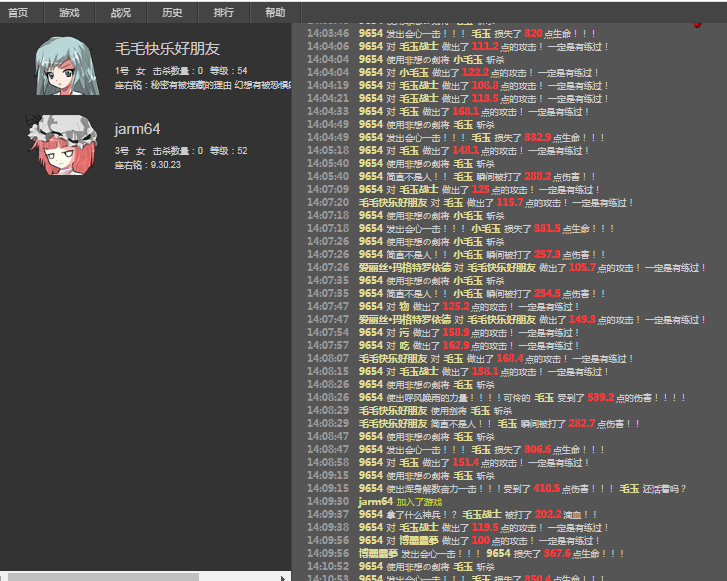The image size is (727, 581).
Task: Click the 14:09:30 timestamp in the log
Action: click(x=328, y=501)
